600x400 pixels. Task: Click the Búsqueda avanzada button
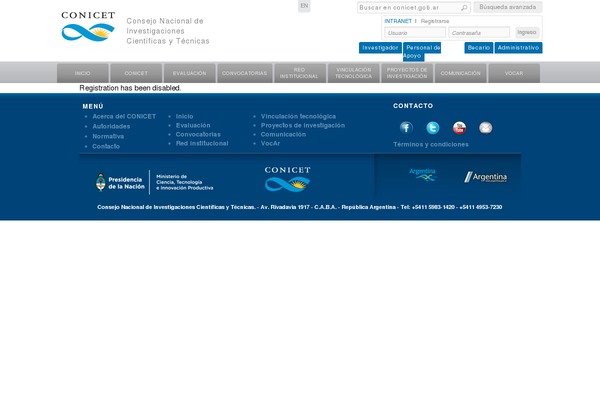click(508, 7)
